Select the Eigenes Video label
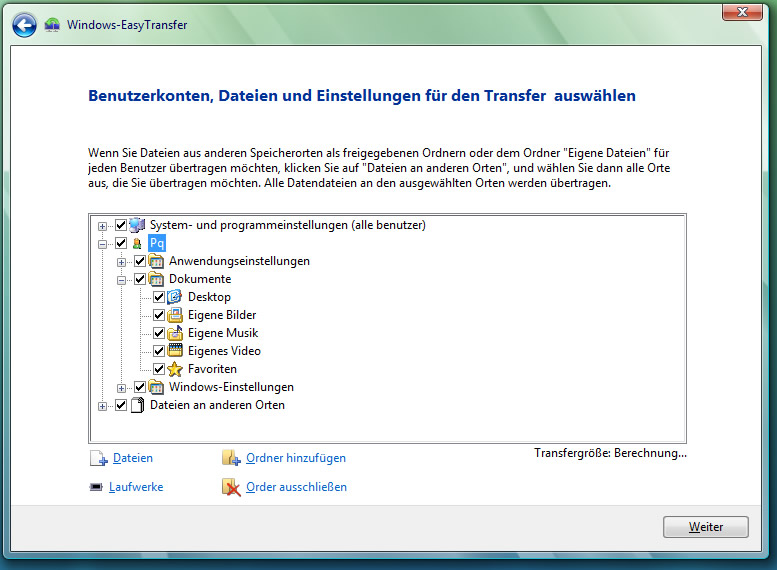Screen dimensions: 777x570 224,351
